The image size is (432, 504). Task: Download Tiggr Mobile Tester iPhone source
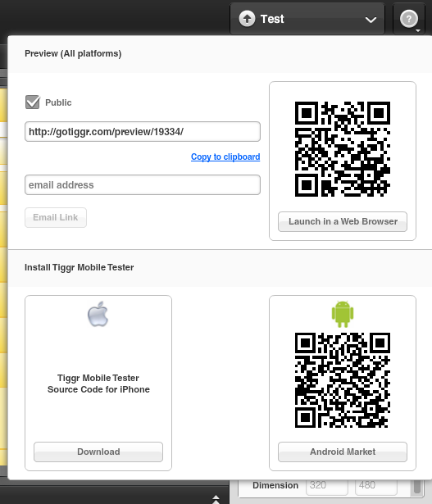tap(98, 452)
